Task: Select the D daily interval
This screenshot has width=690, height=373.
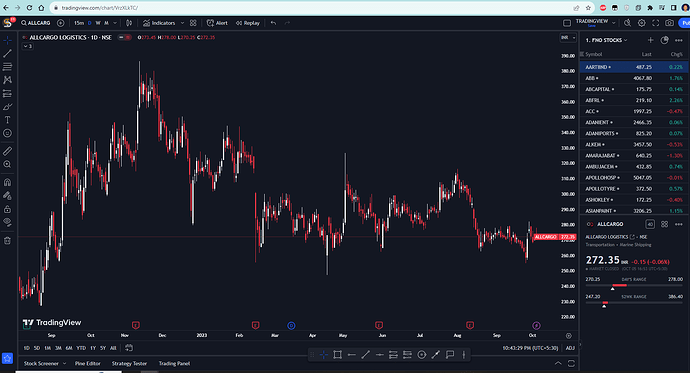Action: click(89, 23)
